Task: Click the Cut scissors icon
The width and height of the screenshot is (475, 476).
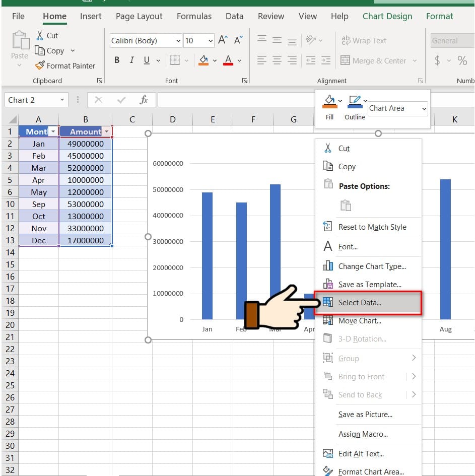Action: coord(39,35)
